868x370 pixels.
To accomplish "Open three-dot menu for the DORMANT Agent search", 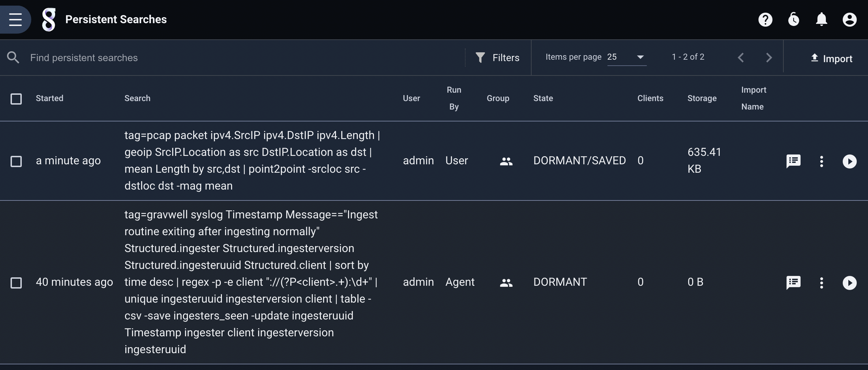I will point(822,283).
